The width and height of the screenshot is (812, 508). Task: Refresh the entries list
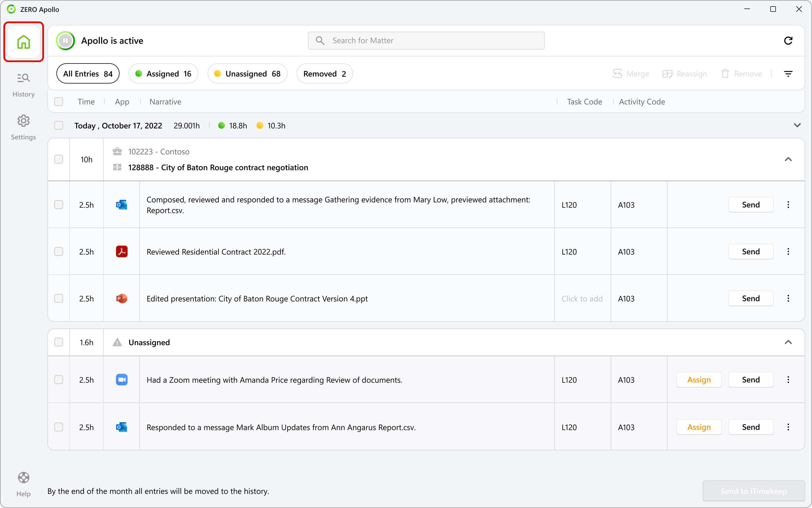point(788,41)
